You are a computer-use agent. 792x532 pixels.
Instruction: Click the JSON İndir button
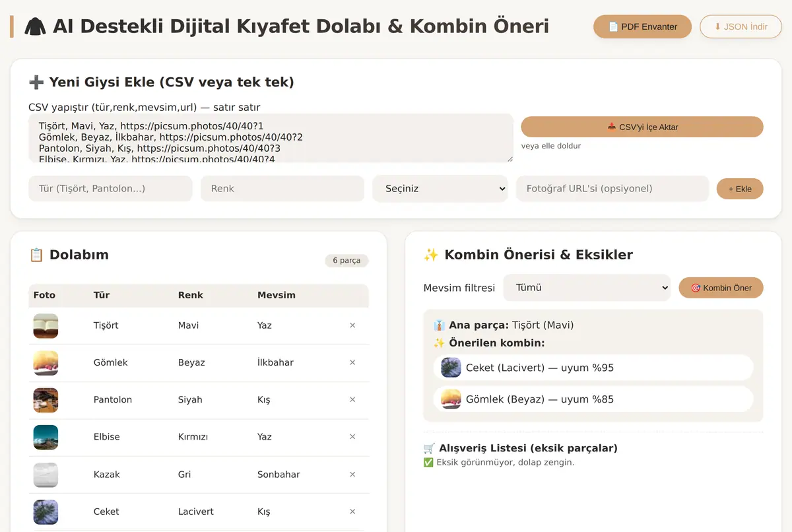[741, 26]
